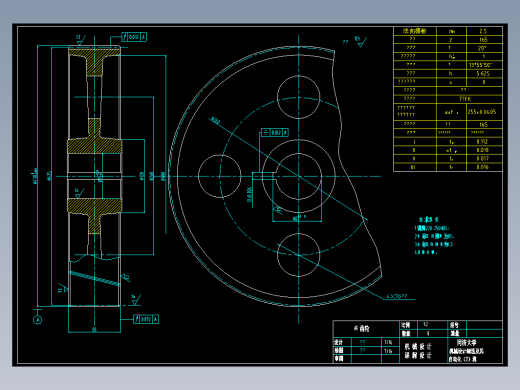Click the module value 2.5 in the parameter table
This screenshot has height=390, width=520.
(x=483, y=31)
